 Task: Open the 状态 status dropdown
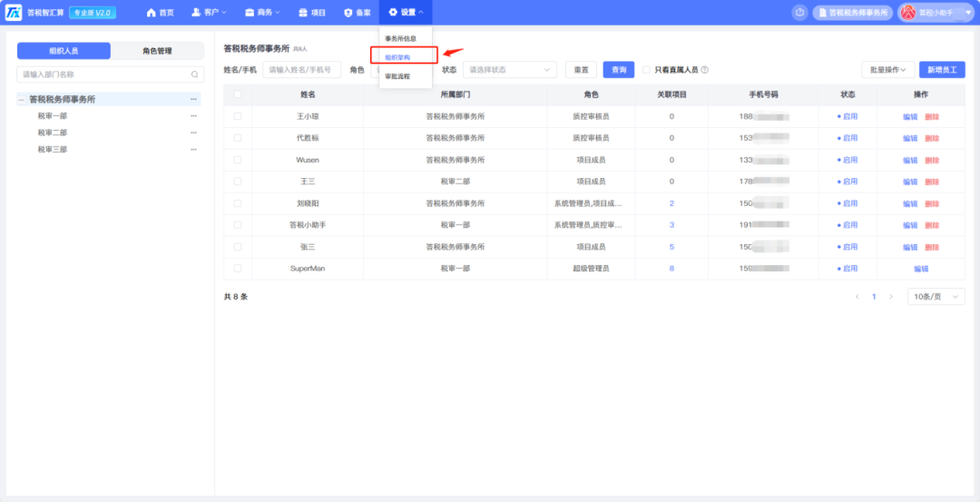click(510, 69)
